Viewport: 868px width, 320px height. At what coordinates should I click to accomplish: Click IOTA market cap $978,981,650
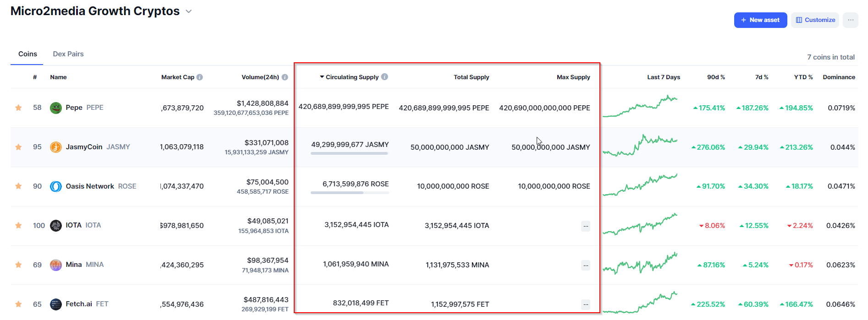pos(182,226)
